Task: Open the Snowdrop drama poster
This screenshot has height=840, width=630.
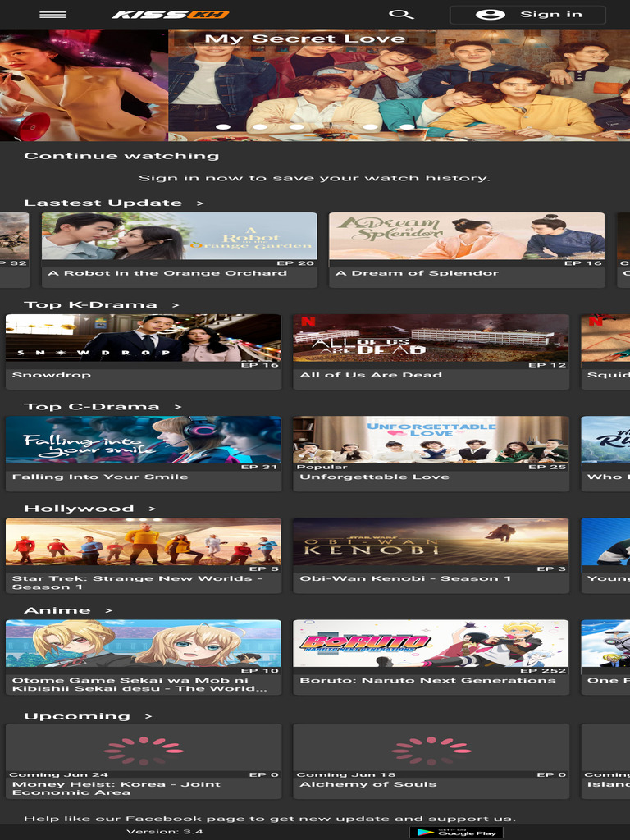Action: (143, 338)
